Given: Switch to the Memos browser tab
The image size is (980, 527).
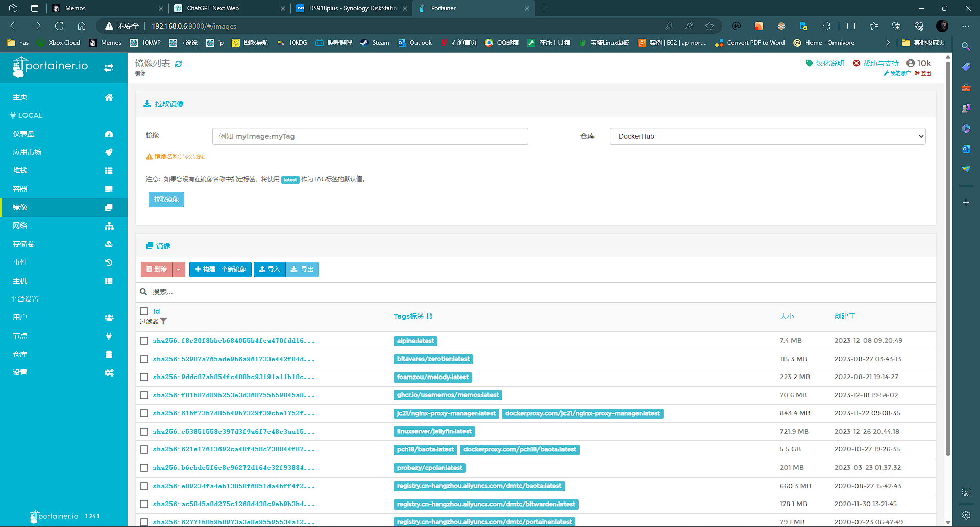Looking at the screenshot, I should (107, 8).
